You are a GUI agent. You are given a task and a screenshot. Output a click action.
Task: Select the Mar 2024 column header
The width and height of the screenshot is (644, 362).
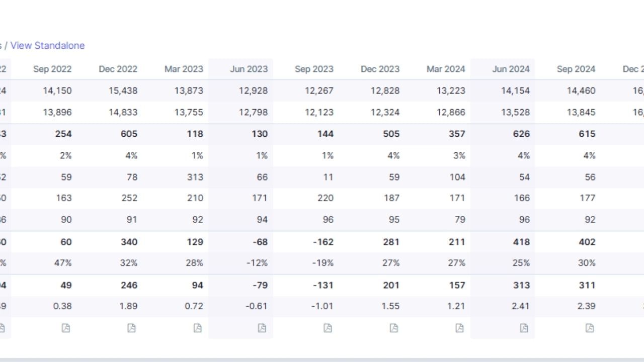pyautogui.click(x=445, y=69)
